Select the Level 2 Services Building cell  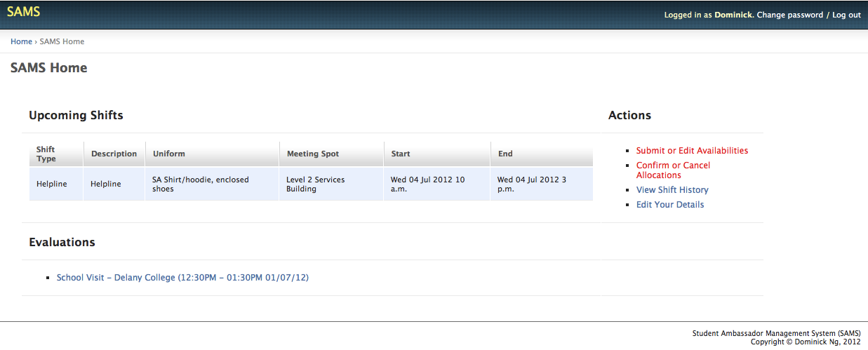click(x=315, y=184)
